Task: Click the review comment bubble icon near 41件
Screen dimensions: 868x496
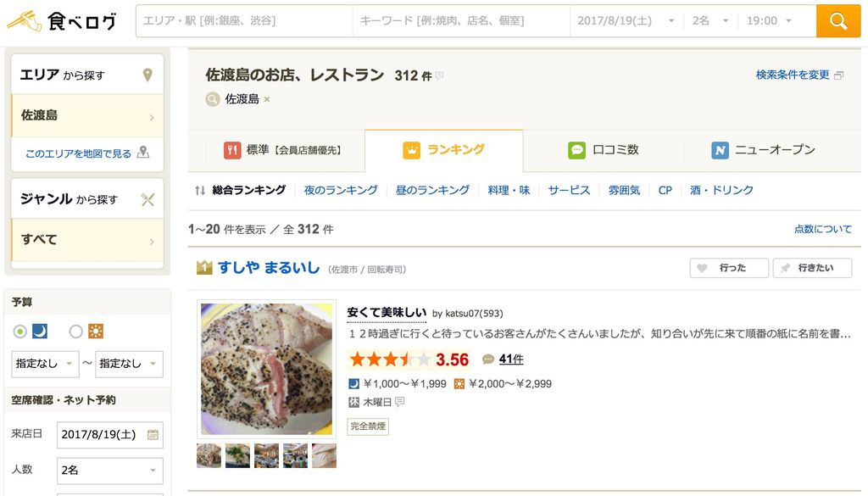Action: tap(487, 359)
